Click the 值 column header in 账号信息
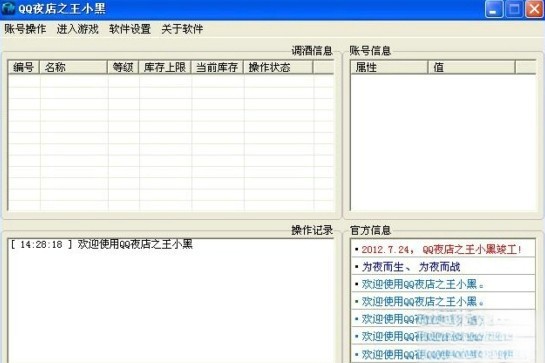The image size is (545, 363). click(471, 67)
